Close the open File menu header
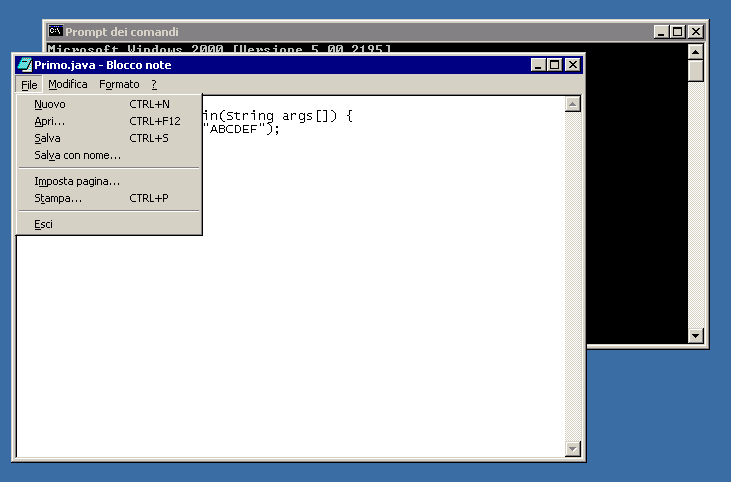 [x=29, y=85]
